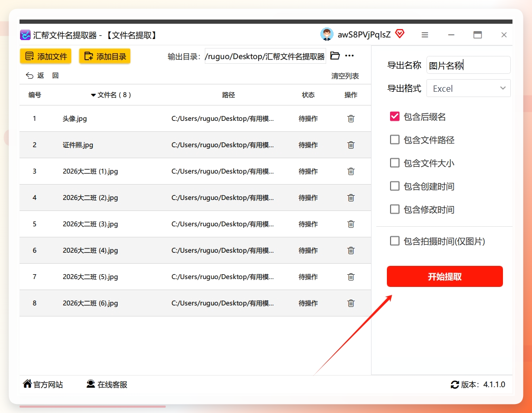Remove 2026大二班 (4).jpg using trash icon
This screenshot has height=413, width=532.
[x=351, y=251]
